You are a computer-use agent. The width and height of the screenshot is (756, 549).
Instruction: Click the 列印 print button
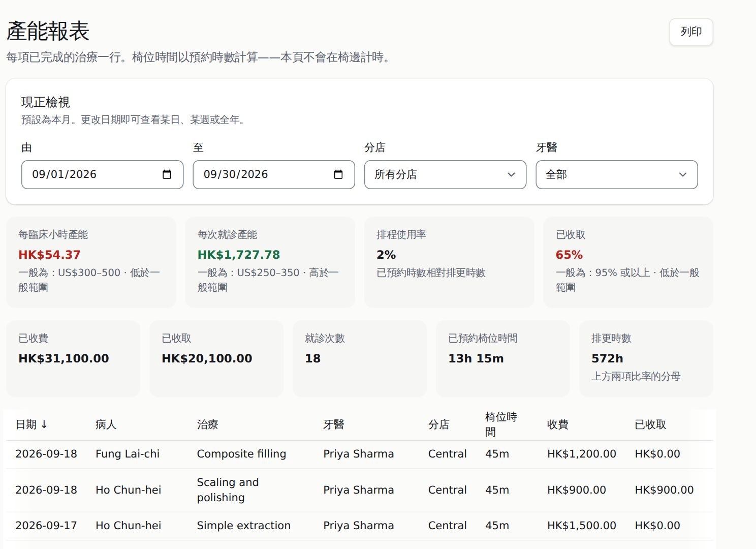click(x=691, y=32)
